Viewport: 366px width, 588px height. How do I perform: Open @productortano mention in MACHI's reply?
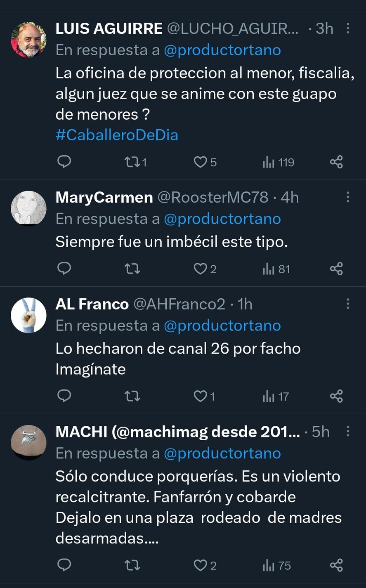pos(222,453)
